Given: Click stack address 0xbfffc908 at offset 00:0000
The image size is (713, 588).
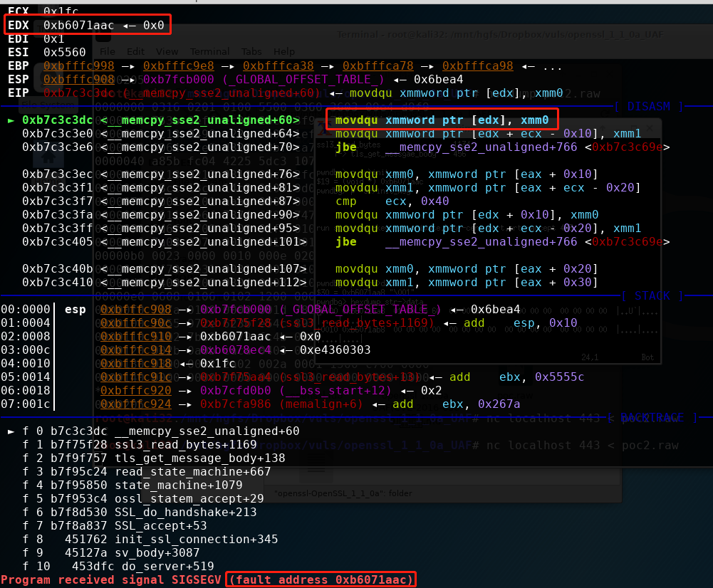Looking at the screenshot, I should 135,310.
